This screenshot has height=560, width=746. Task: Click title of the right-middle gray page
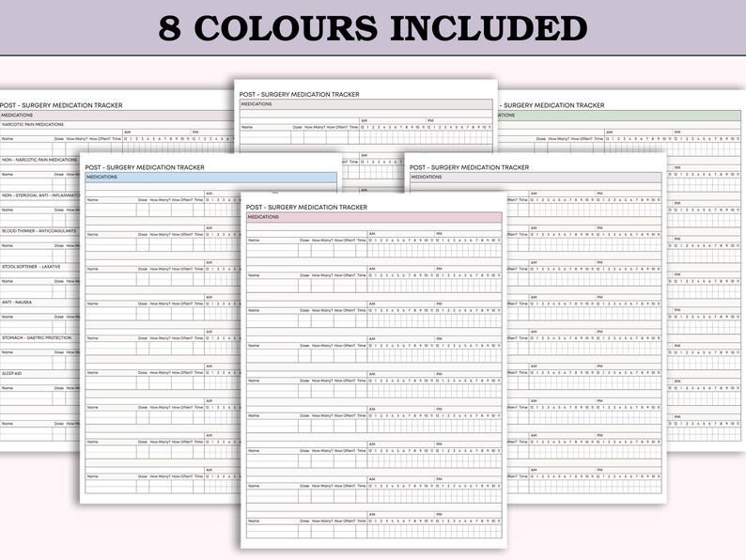point(469,167)
